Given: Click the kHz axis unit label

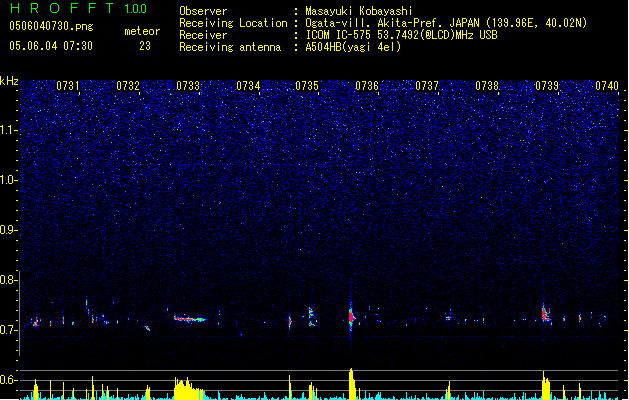Looking at the screenshot, I should (9, 81).
